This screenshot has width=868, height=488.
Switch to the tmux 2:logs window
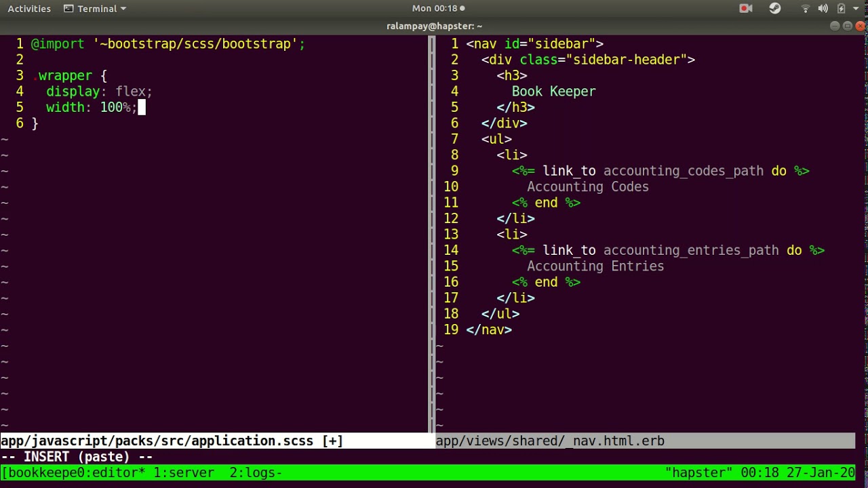click(x=256, y=472)
